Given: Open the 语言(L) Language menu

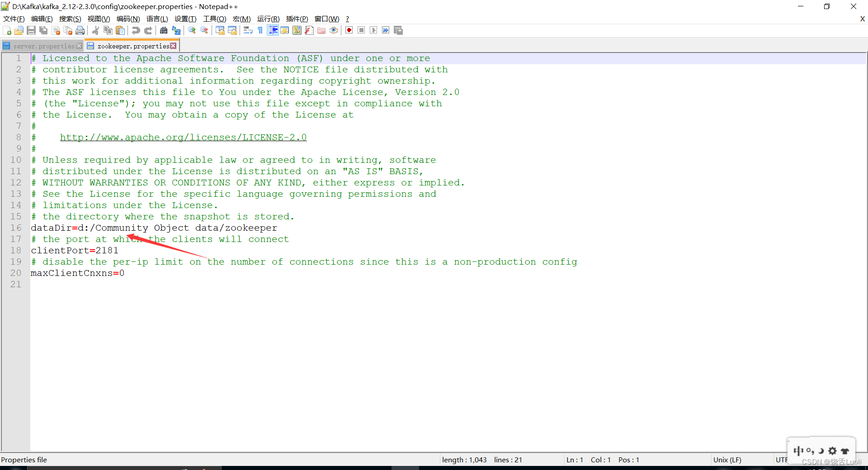Looking at the screenshot, I should tap(157, 19).
